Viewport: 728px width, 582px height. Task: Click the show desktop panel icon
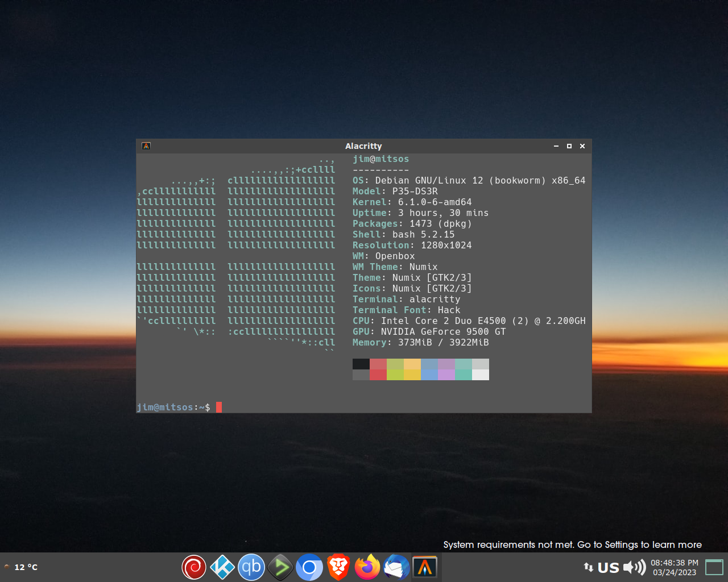pyautogui.click(x=714, y=567)
